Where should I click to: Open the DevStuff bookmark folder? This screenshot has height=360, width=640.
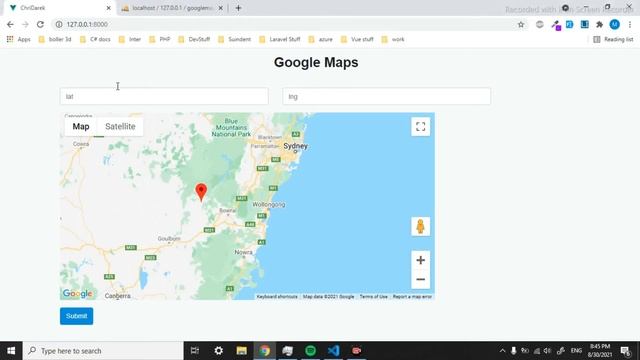tap(194, 39)
